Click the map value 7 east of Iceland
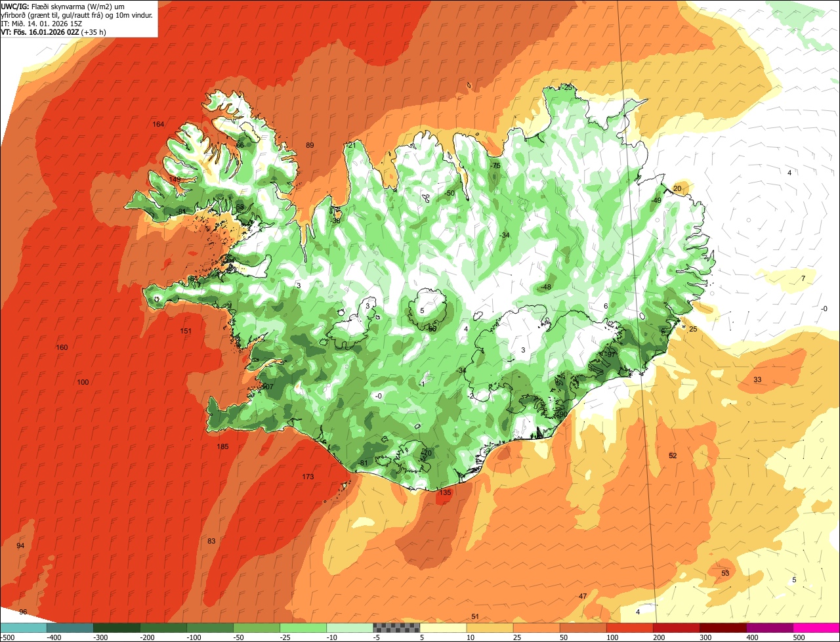Image resolution: width=840 pixels, height=642 pixels. click(803, 278)
